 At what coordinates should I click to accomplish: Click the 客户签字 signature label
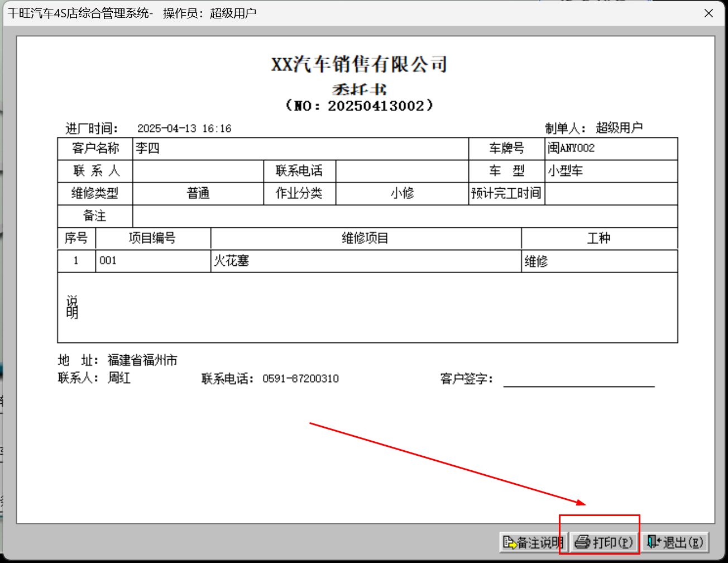tap(467, 379)
